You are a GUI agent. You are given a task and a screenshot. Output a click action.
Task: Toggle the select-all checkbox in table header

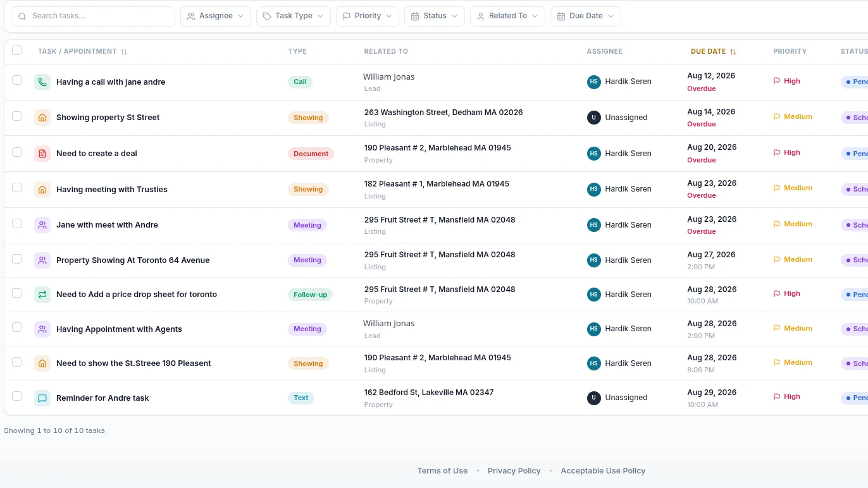click(17, 51)
